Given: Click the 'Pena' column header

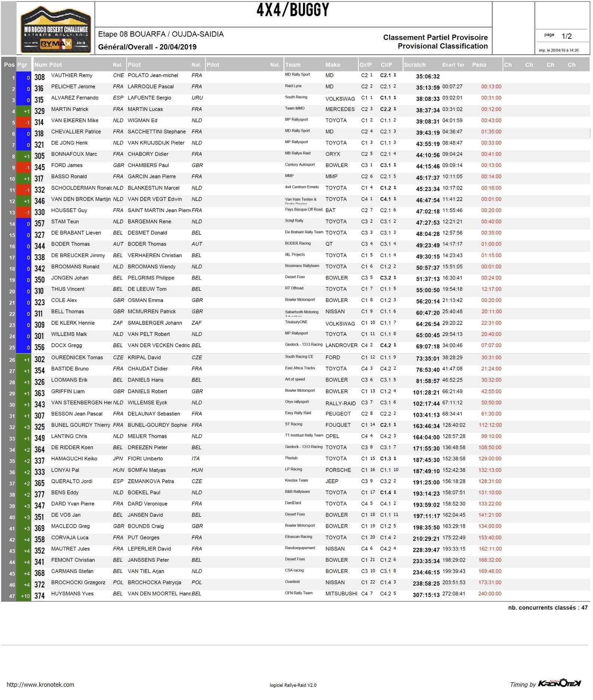Looking at the screenshot, I should pos(479,65).
